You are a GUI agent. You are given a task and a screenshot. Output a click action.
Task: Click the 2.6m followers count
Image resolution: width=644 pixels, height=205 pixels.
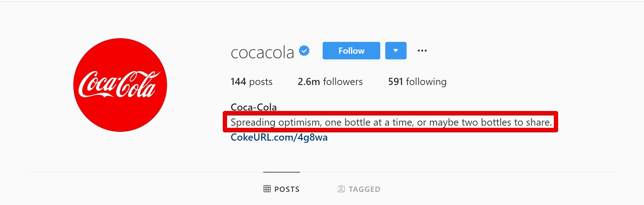330,82
